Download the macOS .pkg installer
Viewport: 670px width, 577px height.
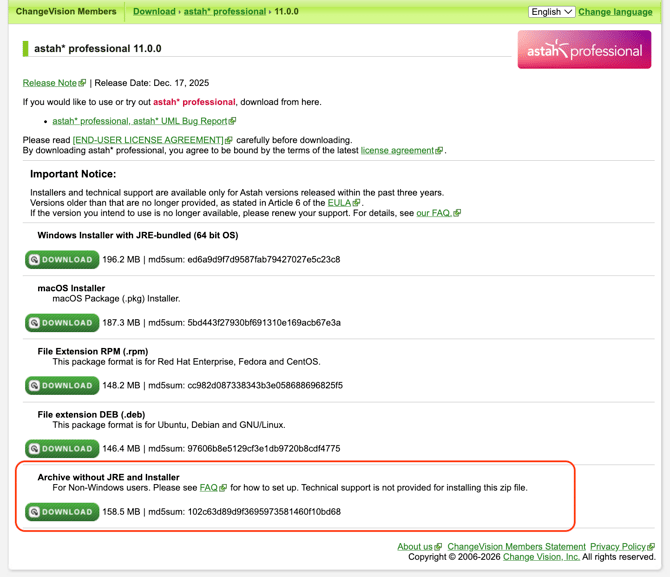[x=62, y=323]
